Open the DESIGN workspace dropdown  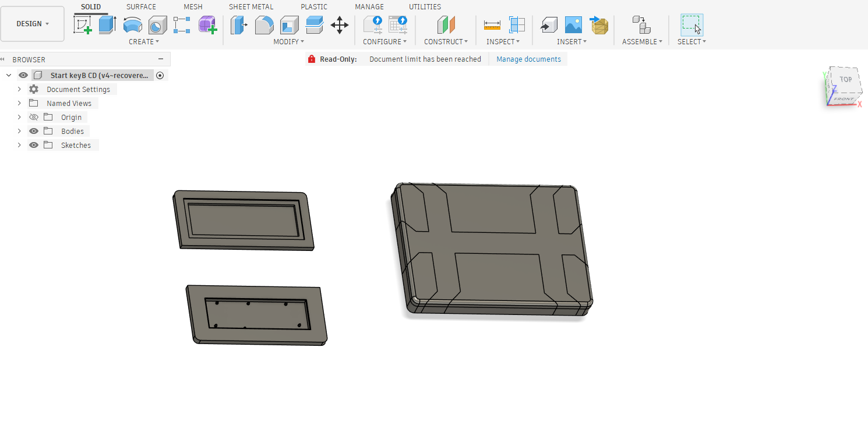[x=33, y=24]
